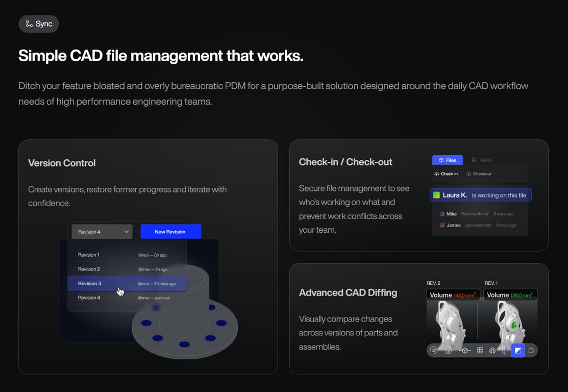Click the reset rotation icon
Screen dimensions: 568x392
tap(434, 350)
